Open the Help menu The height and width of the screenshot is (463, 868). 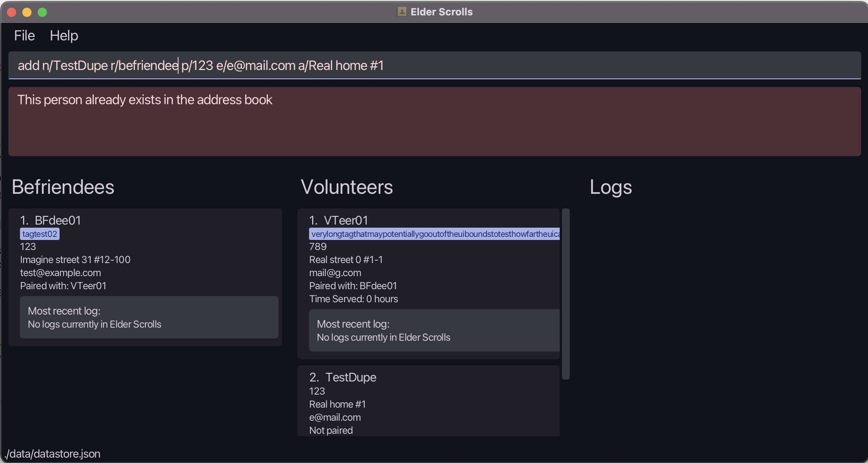point(64,36)
